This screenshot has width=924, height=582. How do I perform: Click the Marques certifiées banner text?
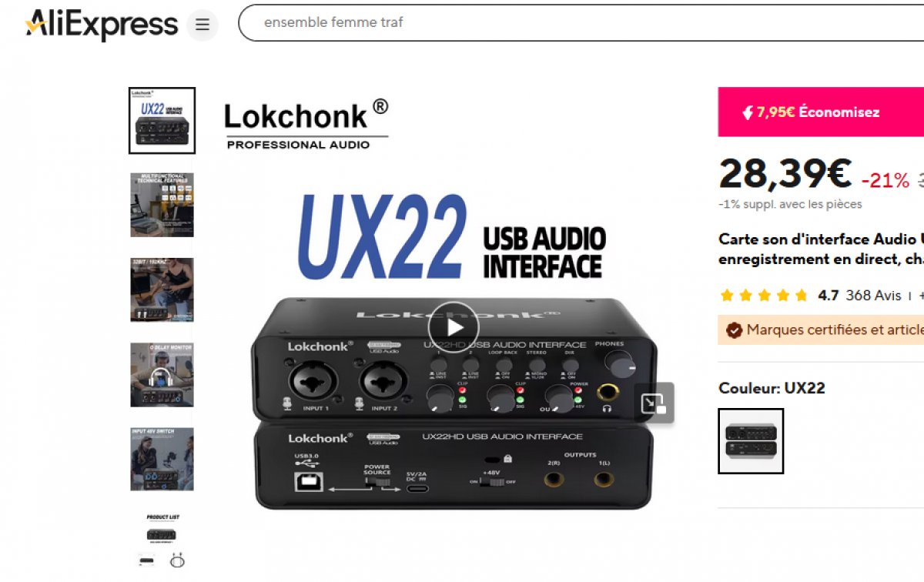[x=835, y=329]
